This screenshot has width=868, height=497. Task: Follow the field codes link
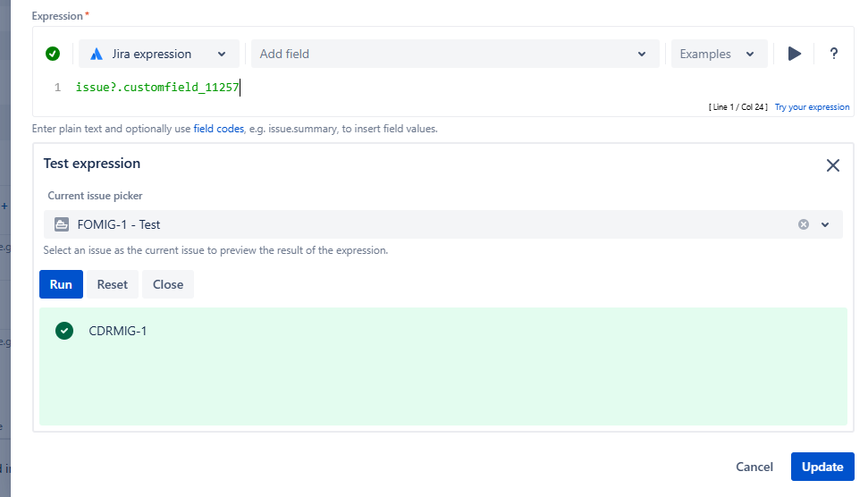coord(219,129)
